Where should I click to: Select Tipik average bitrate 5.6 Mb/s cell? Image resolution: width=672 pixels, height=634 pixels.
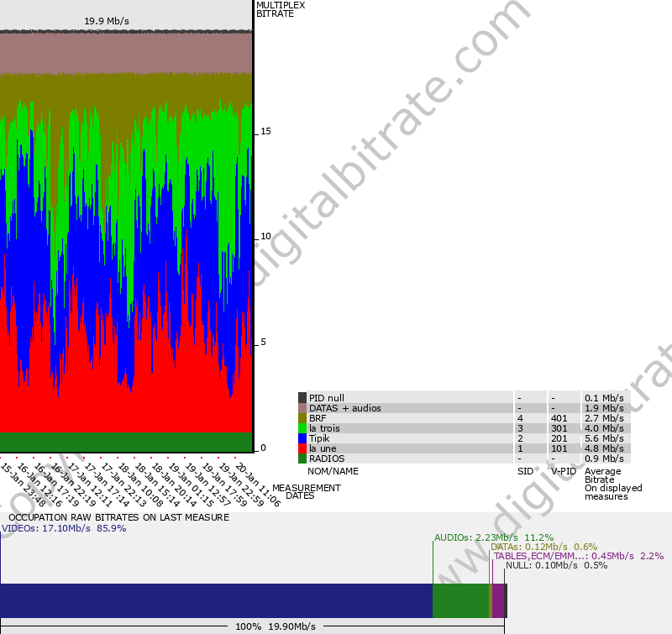(x=604, y=438)
